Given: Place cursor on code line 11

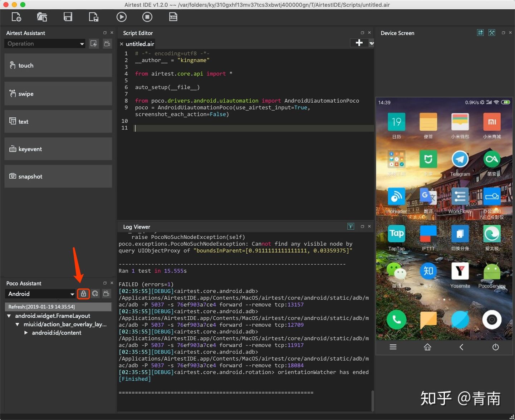Looking at the screenshot, I should [x=254, y=128].
